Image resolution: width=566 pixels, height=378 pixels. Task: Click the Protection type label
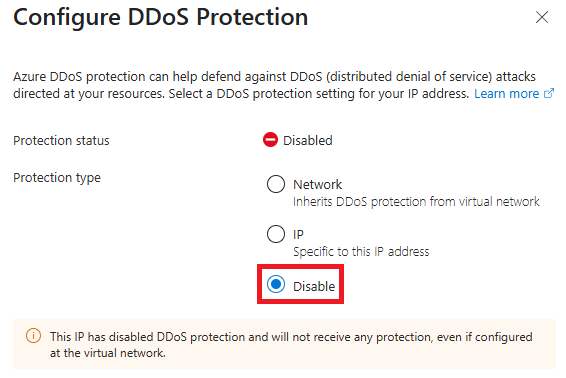coord(57,178)
